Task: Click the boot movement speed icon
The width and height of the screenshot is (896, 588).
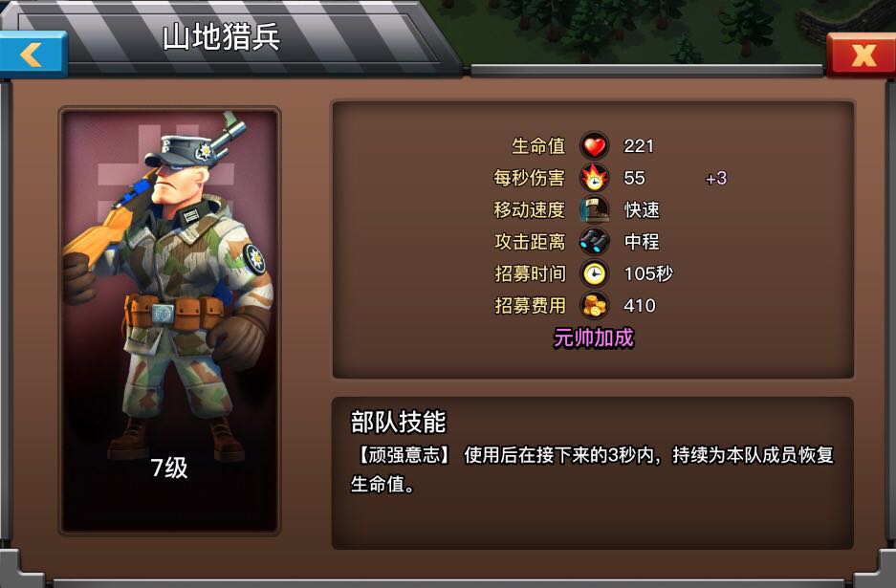Action: [594, 209]
